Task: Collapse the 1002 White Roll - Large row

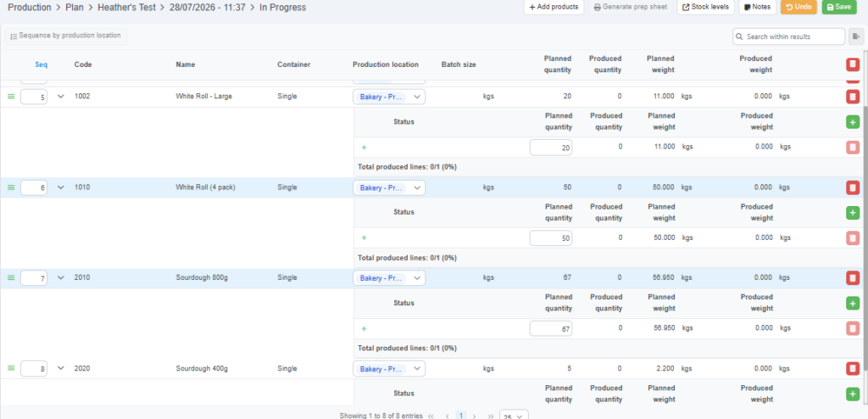Action: (61, 97)
